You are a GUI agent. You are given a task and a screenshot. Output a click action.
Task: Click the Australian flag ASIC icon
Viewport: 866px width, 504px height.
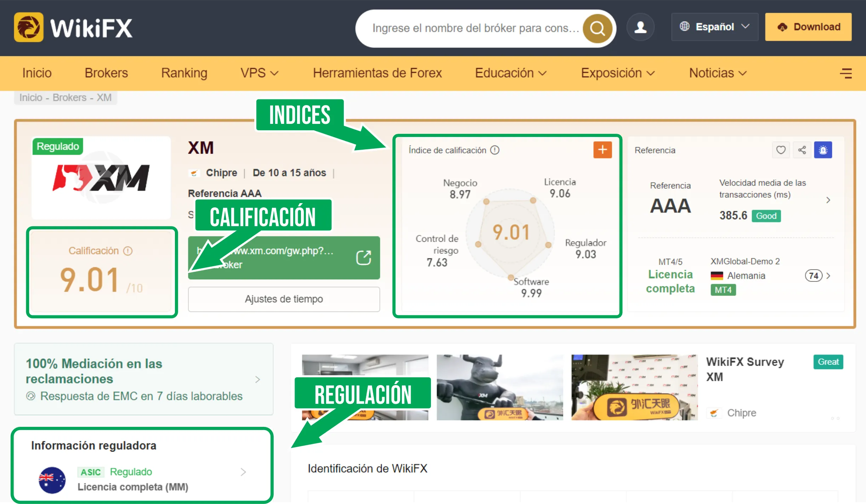(x=52, y=480)
